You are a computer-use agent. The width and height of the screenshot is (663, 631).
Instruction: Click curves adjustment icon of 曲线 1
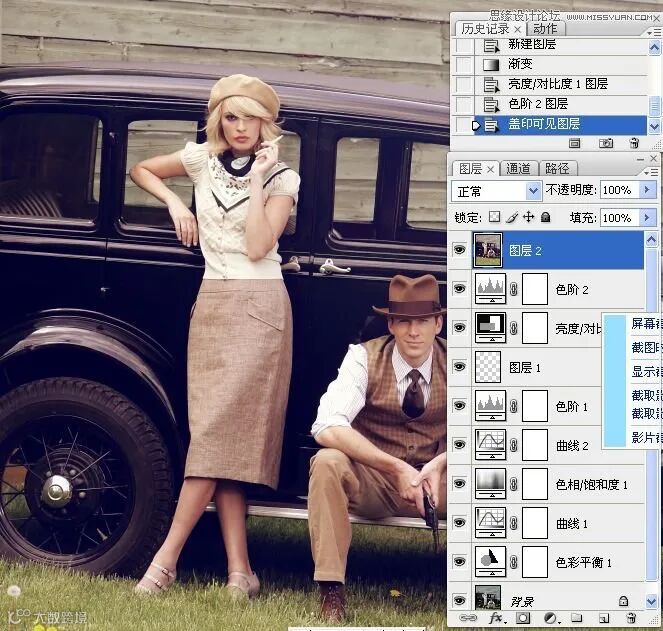point(490,523)
